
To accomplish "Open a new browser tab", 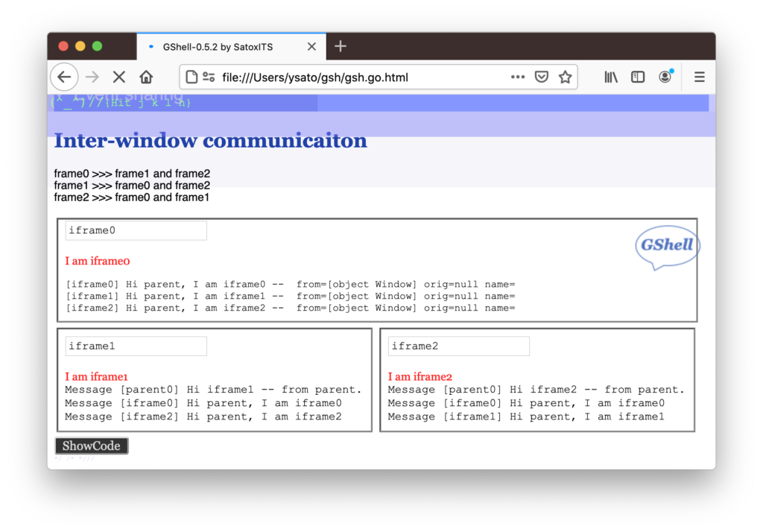I will (x=341, y=46).
